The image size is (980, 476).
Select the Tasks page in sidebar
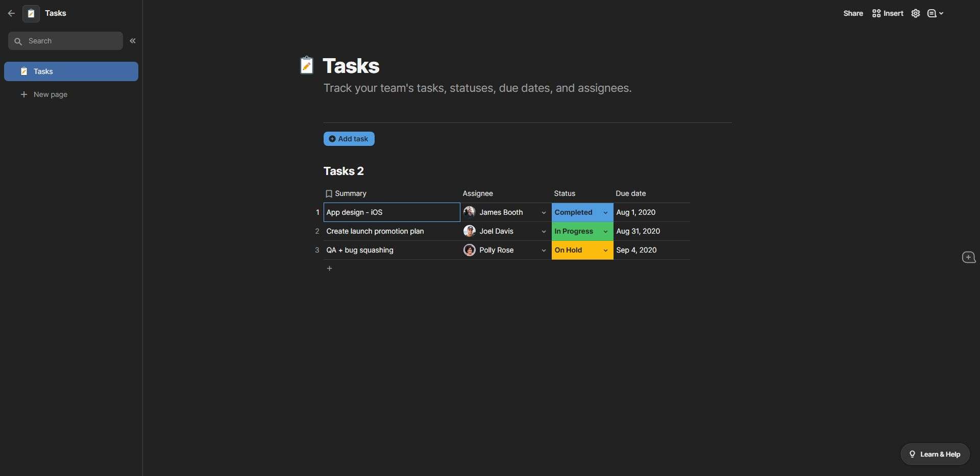pos(71,71)
